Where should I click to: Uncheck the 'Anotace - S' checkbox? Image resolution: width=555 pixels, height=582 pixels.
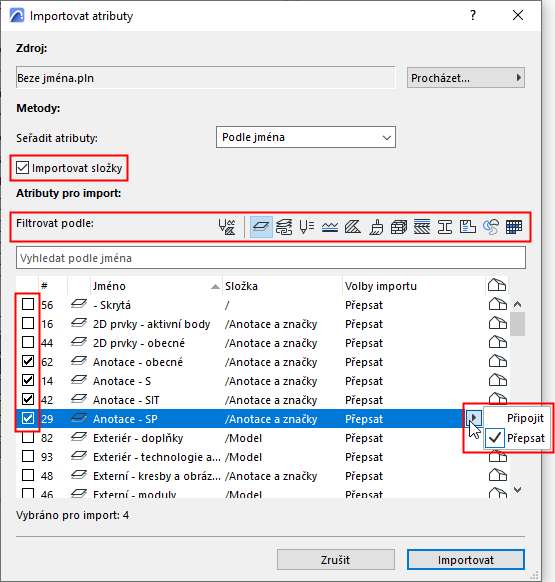[28, 380]
